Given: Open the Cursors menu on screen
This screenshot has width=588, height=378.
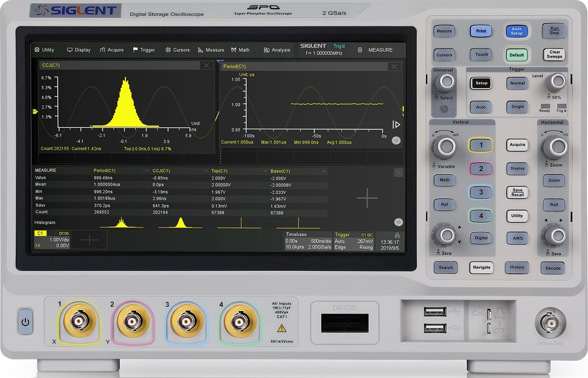Looking at the screenshot, I should (178, 50).
